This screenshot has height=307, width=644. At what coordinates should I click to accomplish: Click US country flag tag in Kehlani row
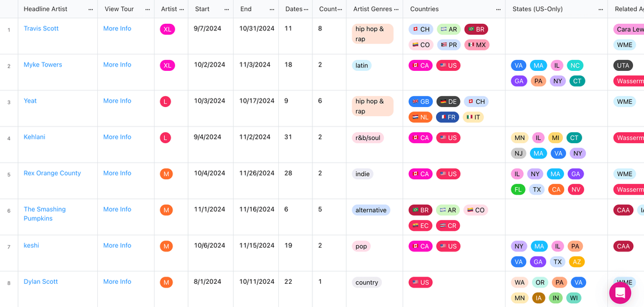(x=448, y=138)
